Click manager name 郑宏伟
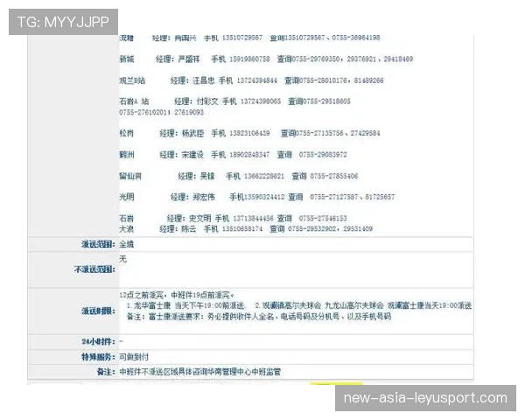 pyautogui.click(x=204, y=197)
